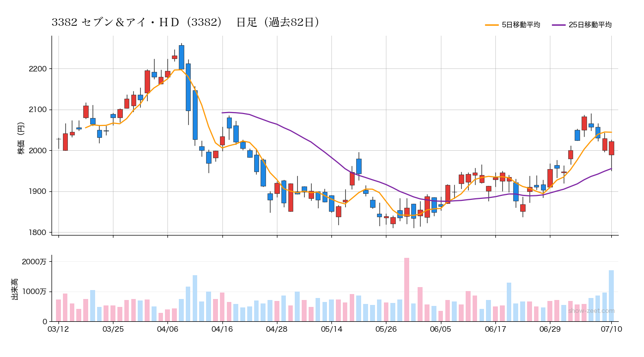Select the "5日移動平均" legend label
The image size is (644, 357).
tap(521, 25)
